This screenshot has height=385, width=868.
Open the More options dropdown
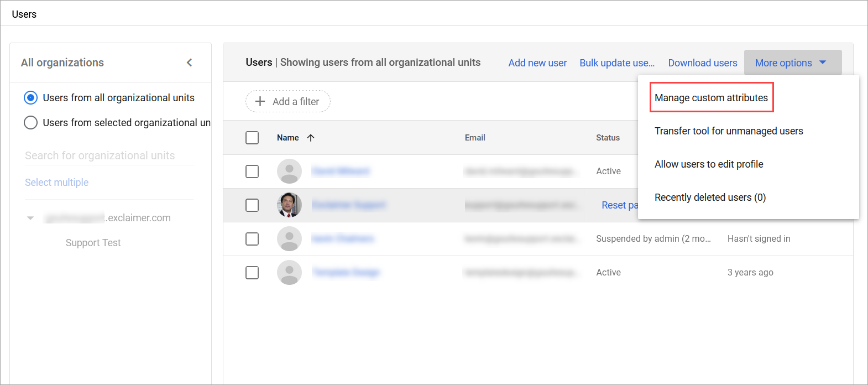[x=792, y=63]
